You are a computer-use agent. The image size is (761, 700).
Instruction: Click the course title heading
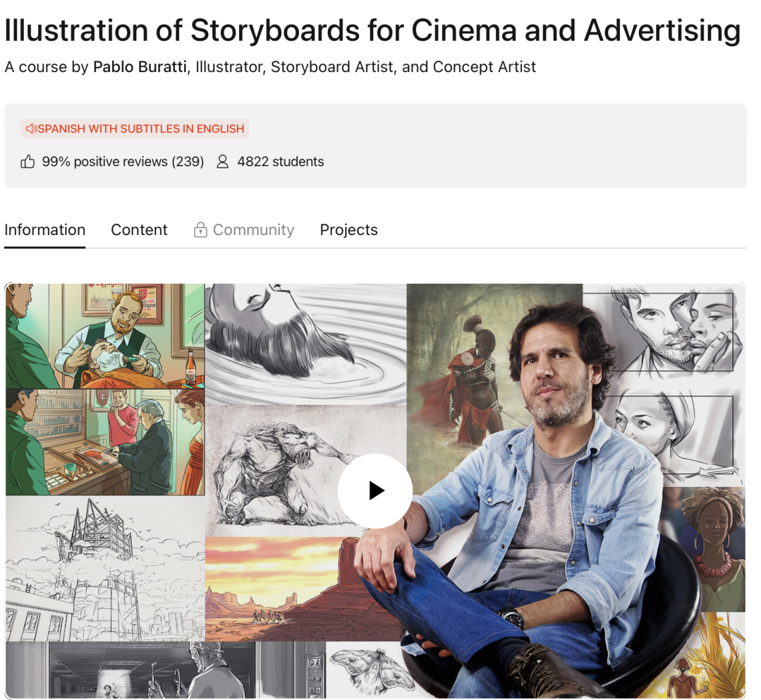point(372,31)
